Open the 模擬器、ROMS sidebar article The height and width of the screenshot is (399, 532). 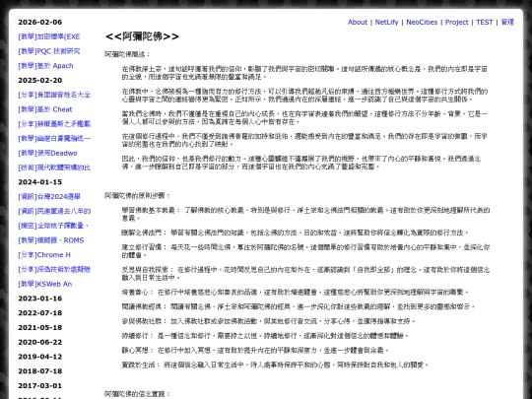51,240
